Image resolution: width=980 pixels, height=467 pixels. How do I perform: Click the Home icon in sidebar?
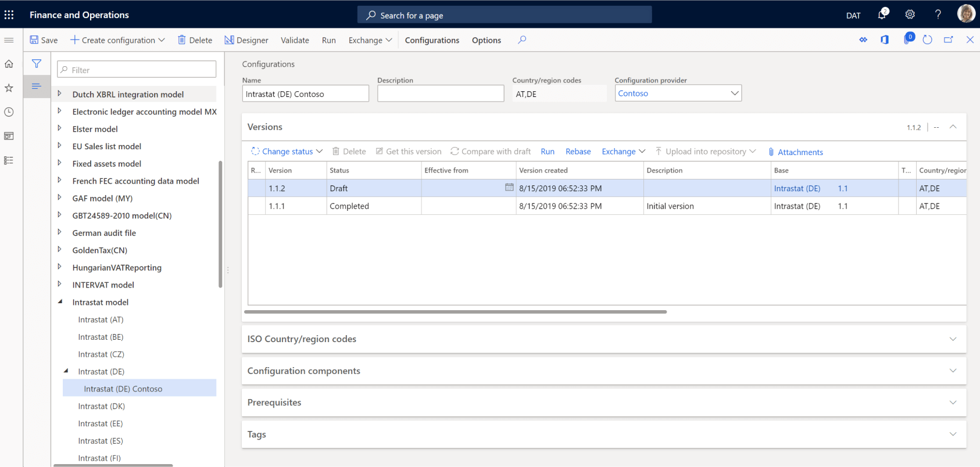pos(9,64)
